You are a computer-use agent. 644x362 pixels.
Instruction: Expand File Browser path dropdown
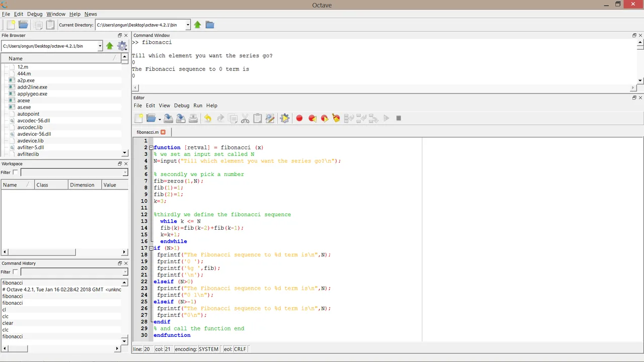(100, 46)
